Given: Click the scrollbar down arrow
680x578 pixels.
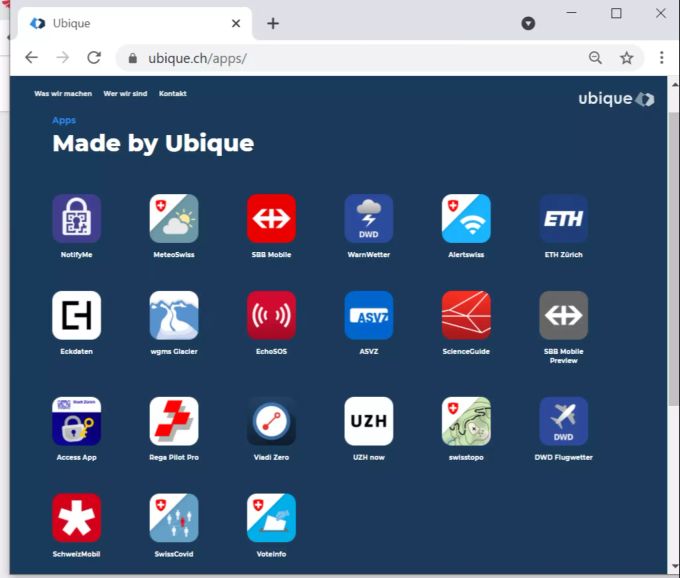Looking at the screenshot, I should (x=673, y=566).
